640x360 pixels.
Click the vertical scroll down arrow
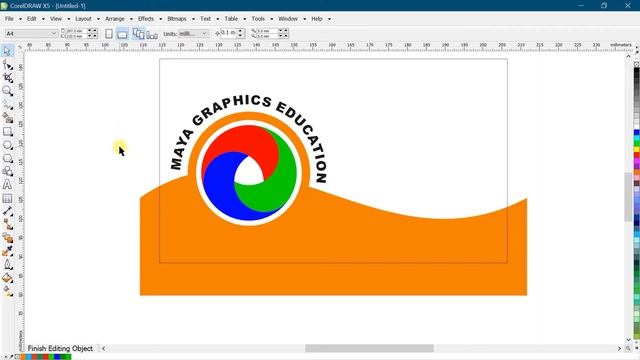point(629,340)
